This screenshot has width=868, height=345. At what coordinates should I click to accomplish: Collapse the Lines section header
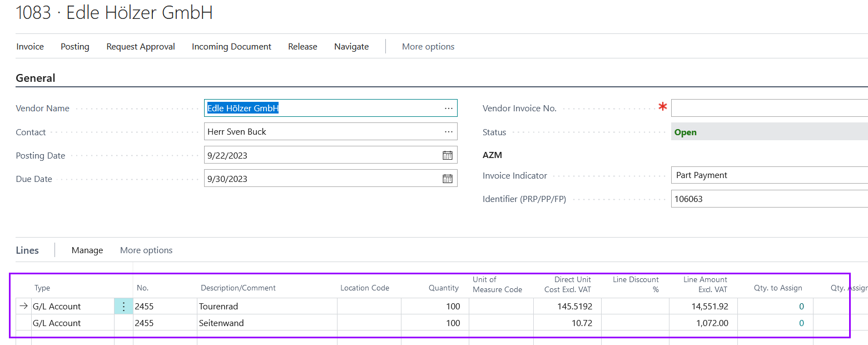pos(27,250)
